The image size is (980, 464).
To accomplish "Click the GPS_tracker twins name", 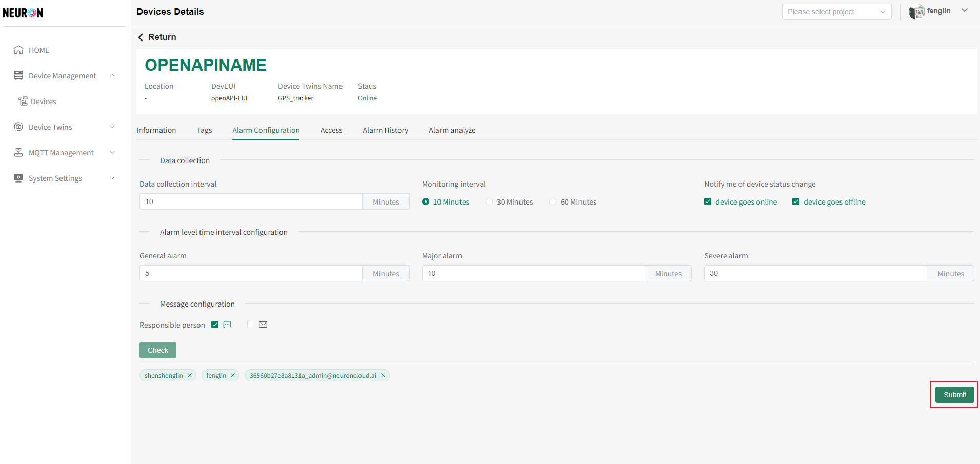I will [295, 98].
